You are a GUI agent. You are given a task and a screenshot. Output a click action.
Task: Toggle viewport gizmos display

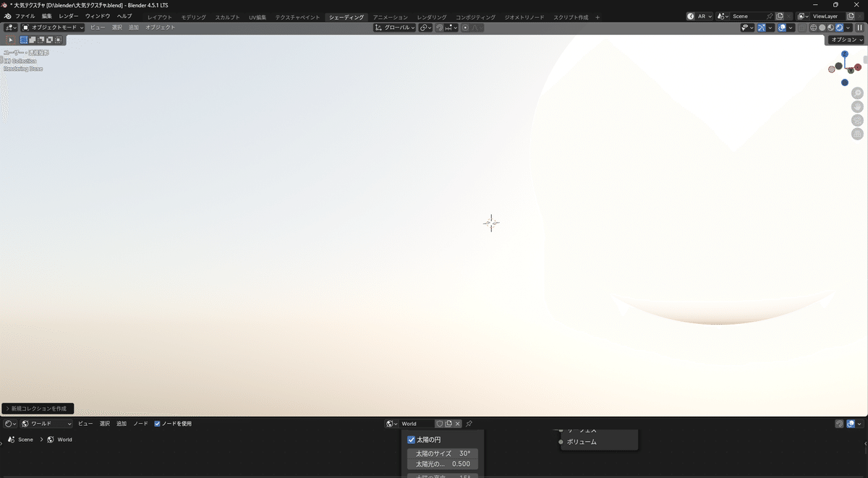[762, 27]
